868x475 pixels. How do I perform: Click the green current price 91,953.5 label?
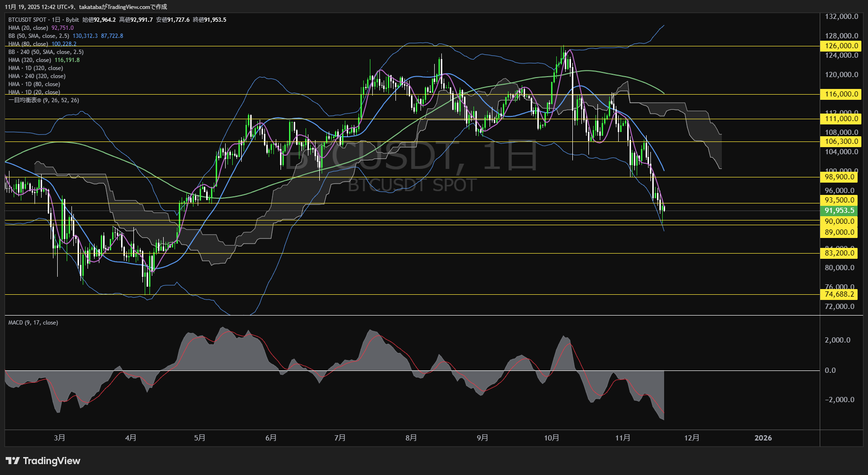pyautogui.click(x=840, y=211)
